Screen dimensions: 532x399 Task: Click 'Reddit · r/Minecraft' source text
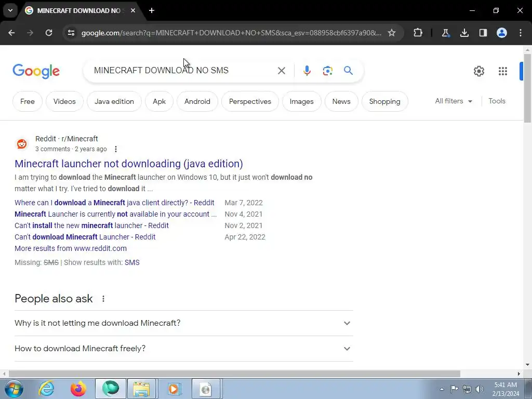click(x=66, y=139)
